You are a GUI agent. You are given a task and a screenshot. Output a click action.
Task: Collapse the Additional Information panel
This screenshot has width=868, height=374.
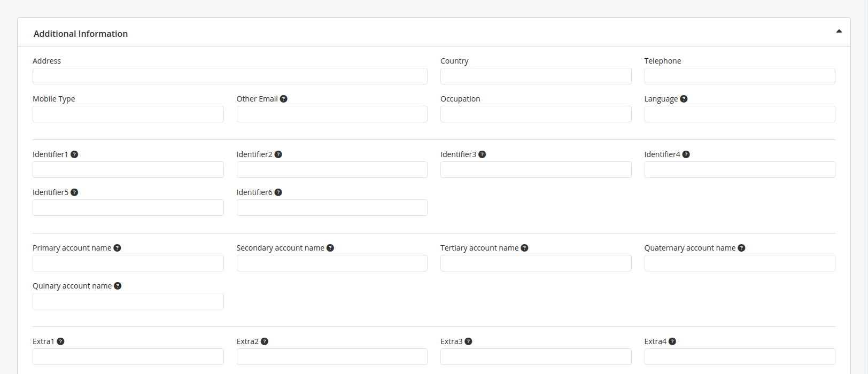click(x=839, y=32)
